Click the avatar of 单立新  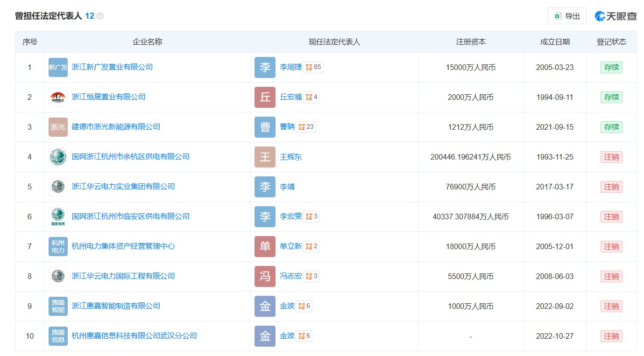[x=265, y=246]
